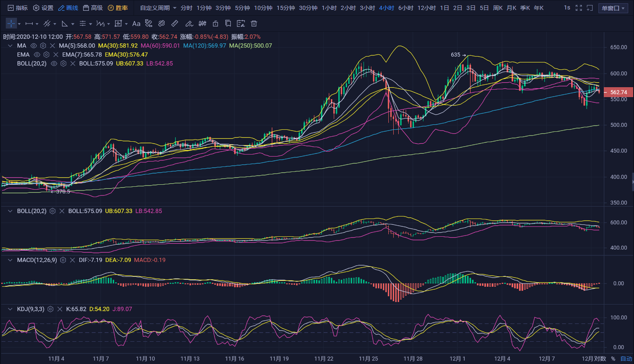Switch to the 1小时 timeframe

pos(329,8)
